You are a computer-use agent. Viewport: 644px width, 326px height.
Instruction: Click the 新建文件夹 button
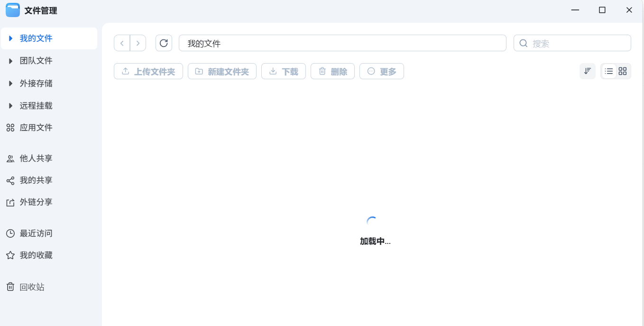(x=222, y=71)
